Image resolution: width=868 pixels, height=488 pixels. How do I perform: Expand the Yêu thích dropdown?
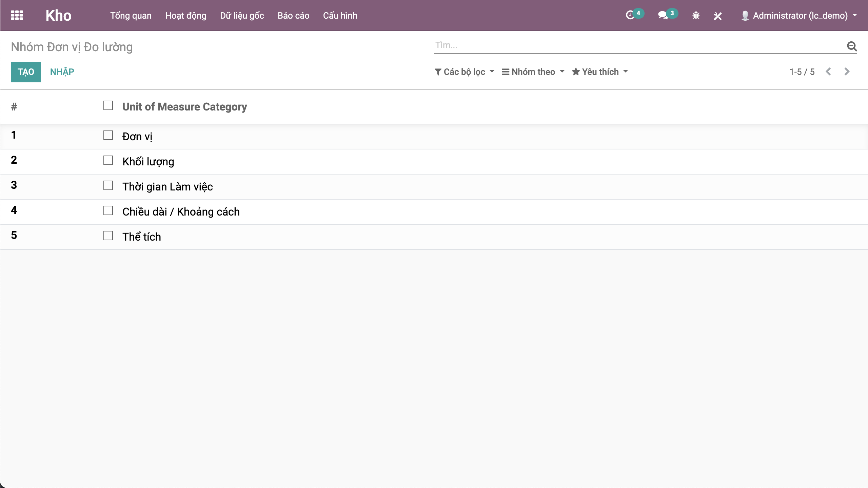(x=600, y=72)
